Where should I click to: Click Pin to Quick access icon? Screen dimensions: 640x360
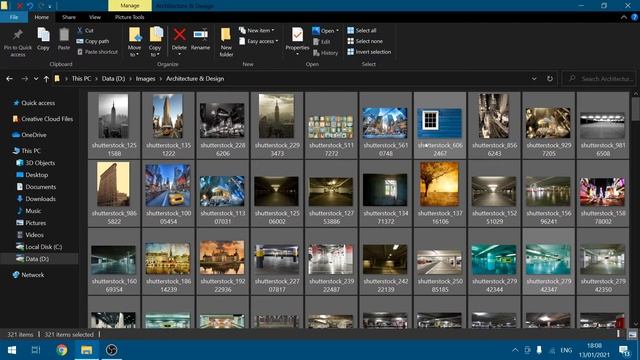[18, 35]
